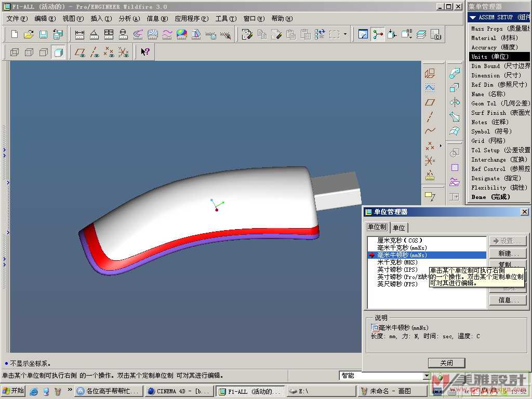Open the 文件(F) menu
The image size is (532, 399).
(x=17, y=19)
